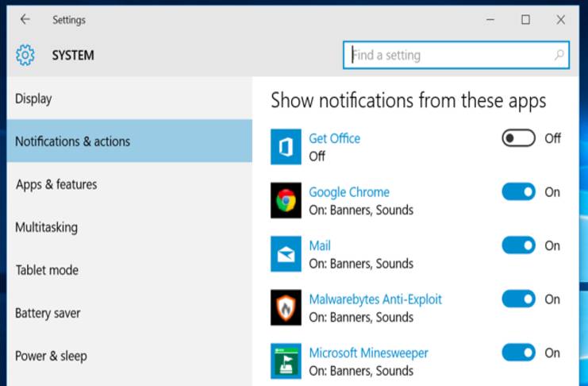The height and width of the screenshot is (386, 588).
Task: Open the Display settings section
Action: [33, 98]
